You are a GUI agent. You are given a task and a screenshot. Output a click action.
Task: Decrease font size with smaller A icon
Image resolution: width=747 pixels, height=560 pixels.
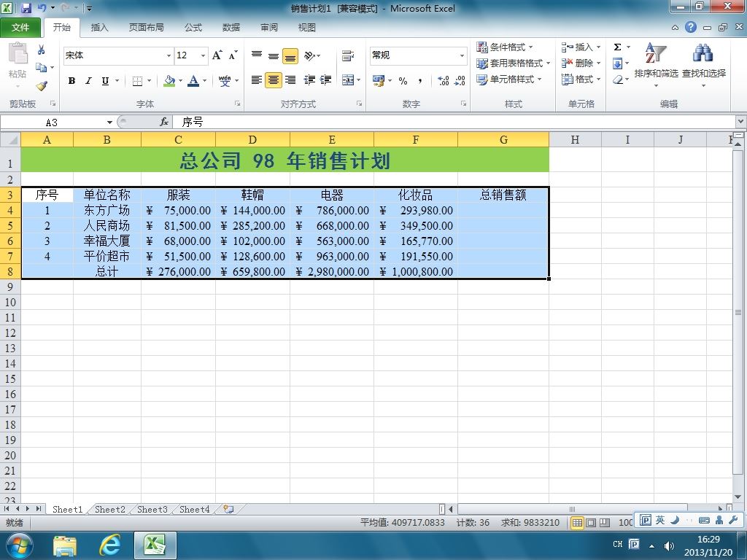pos(233,55)
